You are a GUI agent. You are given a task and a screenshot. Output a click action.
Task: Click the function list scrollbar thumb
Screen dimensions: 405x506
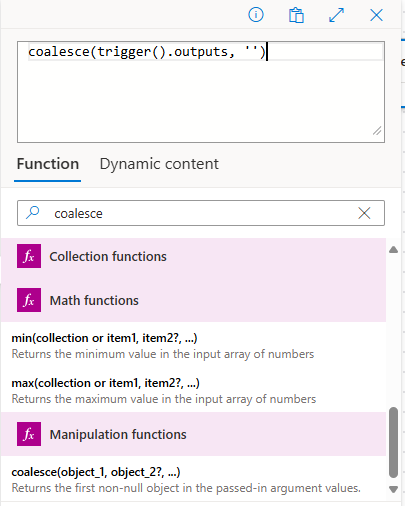click(x=393, y=442)
